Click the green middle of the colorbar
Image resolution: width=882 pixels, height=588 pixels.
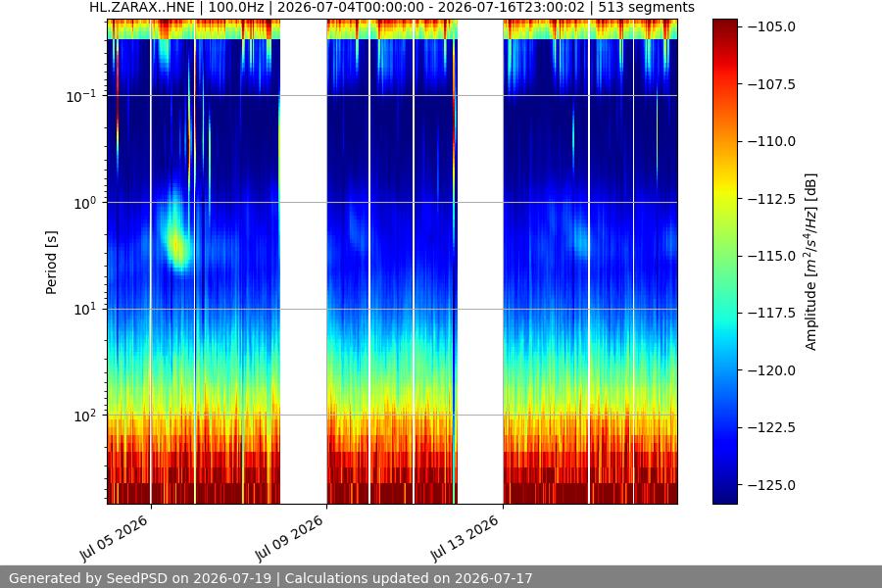pos(725,262)
